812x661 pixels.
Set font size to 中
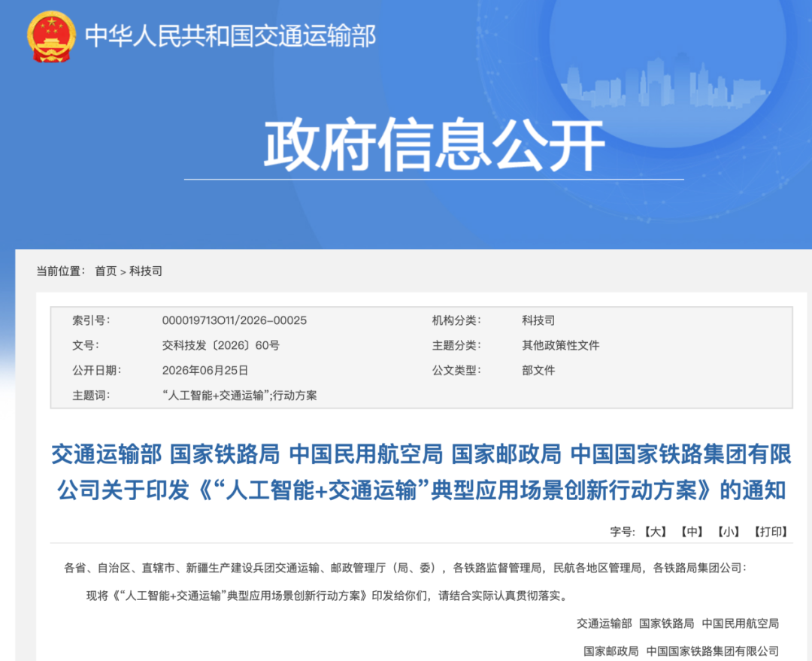click(x=692, y=532)
